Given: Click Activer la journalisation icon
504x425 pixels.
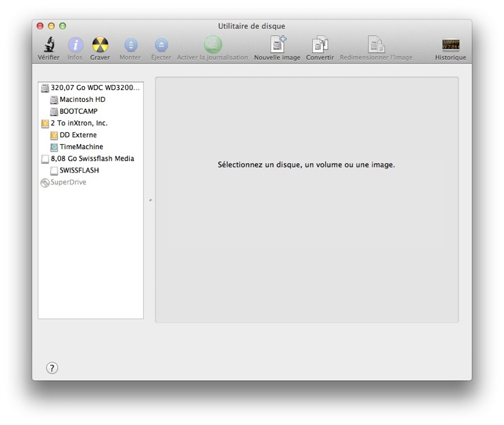Looking at the screenshot, I should (212, 45).
